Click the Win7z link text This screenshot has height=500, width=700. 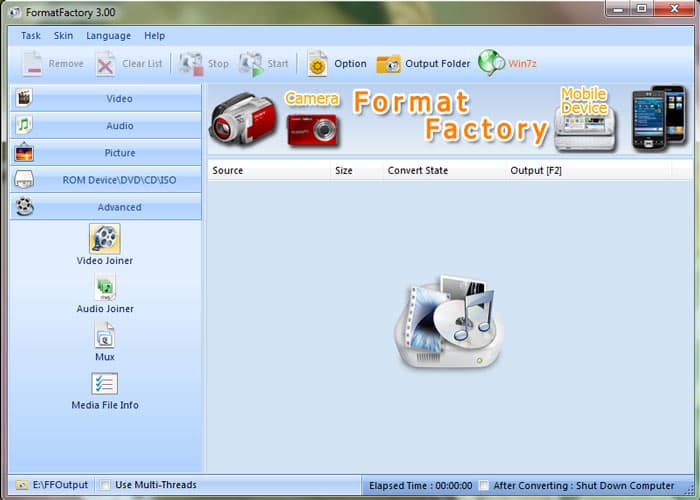522,63
